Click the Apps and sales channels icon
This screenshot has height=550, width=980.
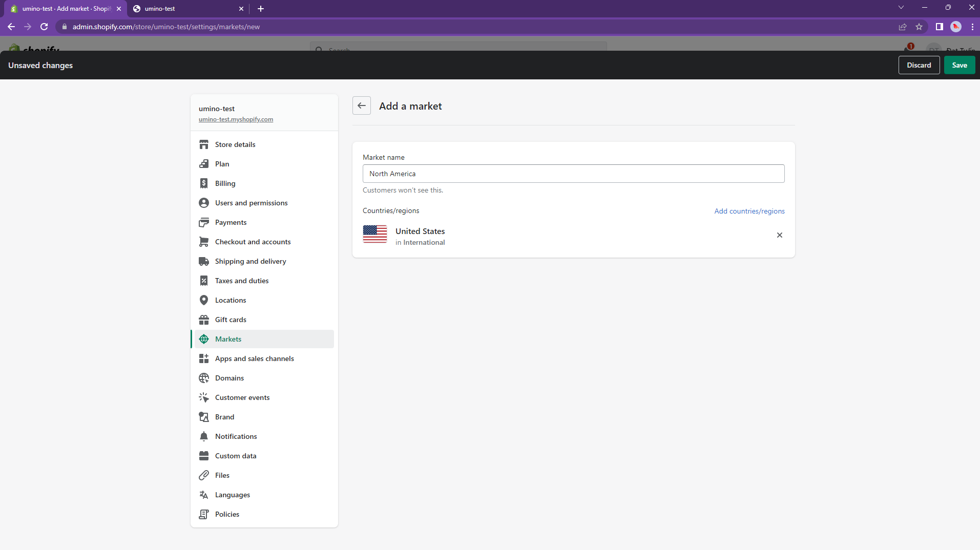204,358
